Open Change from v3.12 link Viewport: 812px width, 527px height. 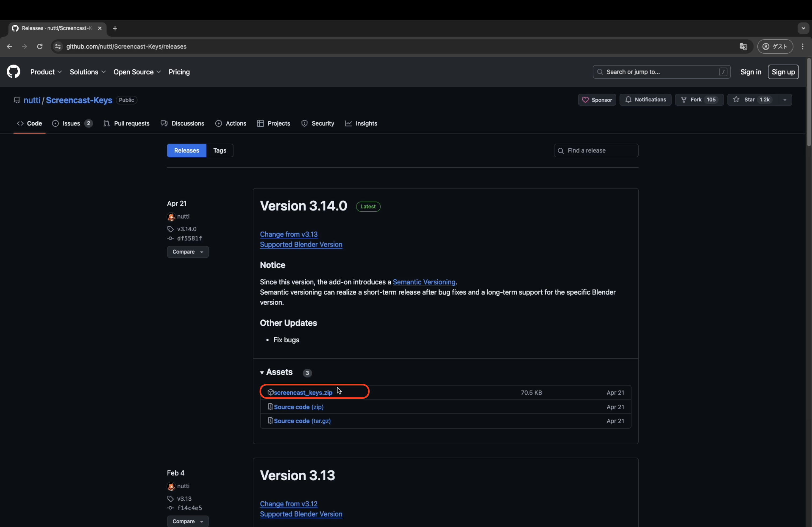289,504
